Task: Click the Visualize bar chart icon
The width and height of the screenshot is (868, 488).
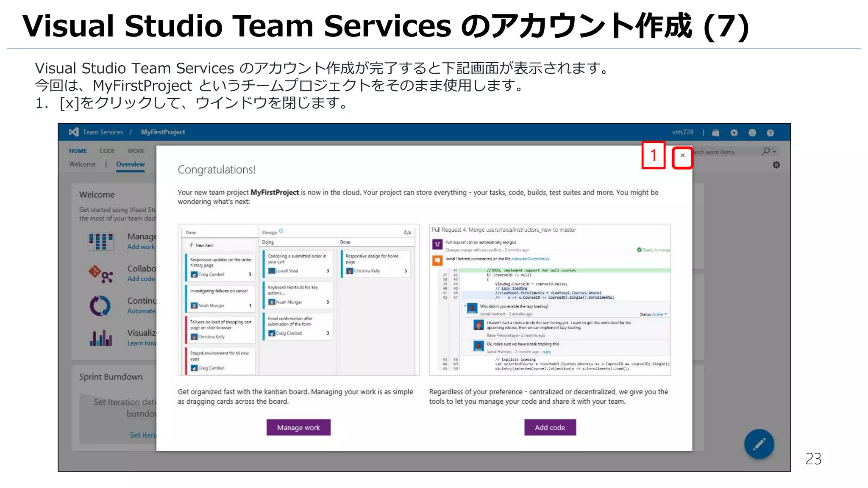Action: (x=101, y=338)
